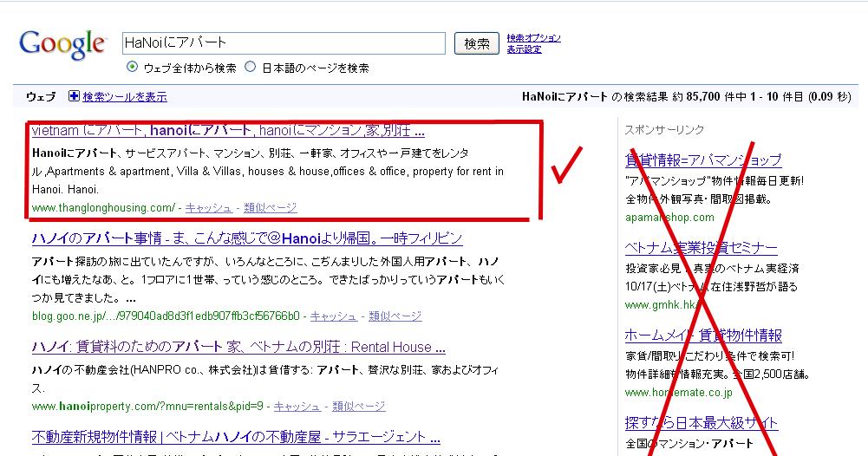Click the apamanshop.com ad URL
Screen dimensions: 868x456
tap(669, 218)
